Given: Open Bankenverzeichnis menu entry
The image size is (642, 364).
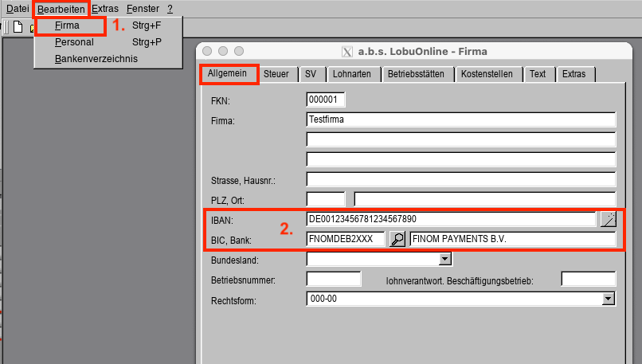Looking at the screenshot, I should pyautogui.click(x=96, y=59).
